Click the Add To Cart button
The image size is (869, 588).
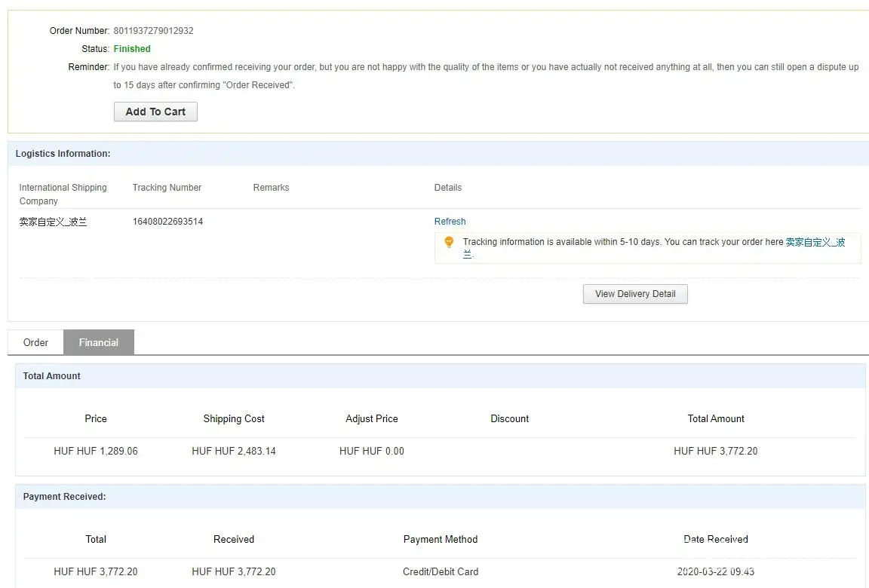click(x=155, y=112)
